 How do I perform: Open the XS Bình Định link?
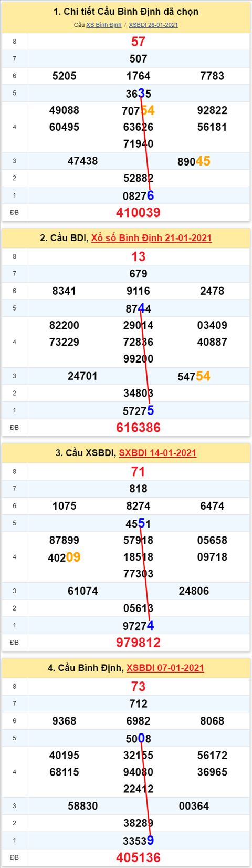point(103,25)
